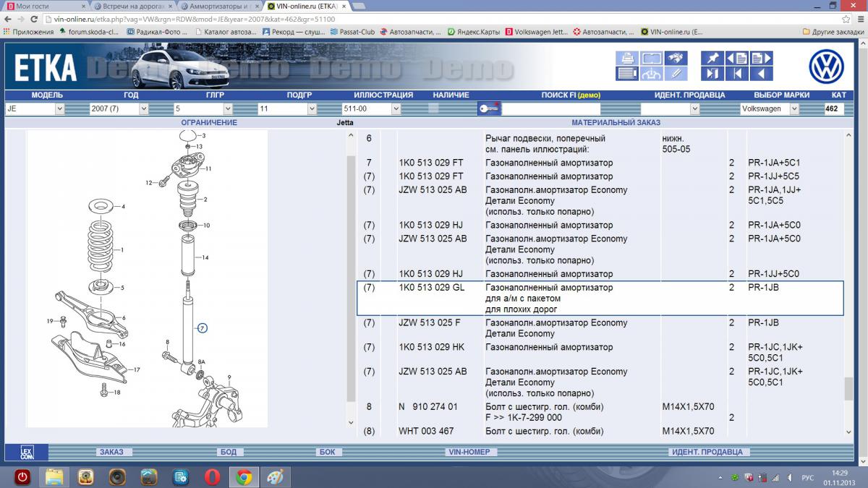868x488 pixels.
Task: Open the ИДЕНТ. ПРОДАВЦА dropdown
Action: (x=671, y=109)
